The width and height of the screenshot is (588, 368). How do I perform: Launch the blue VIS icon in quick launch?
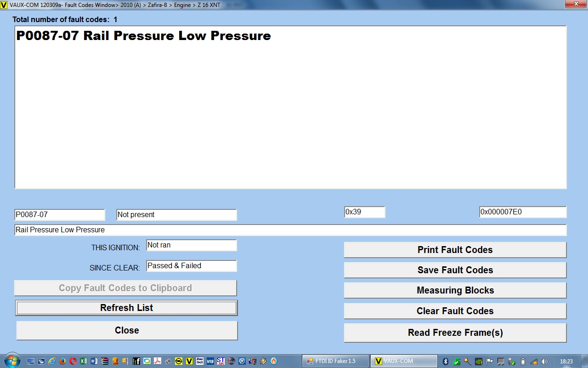[210, 361]
